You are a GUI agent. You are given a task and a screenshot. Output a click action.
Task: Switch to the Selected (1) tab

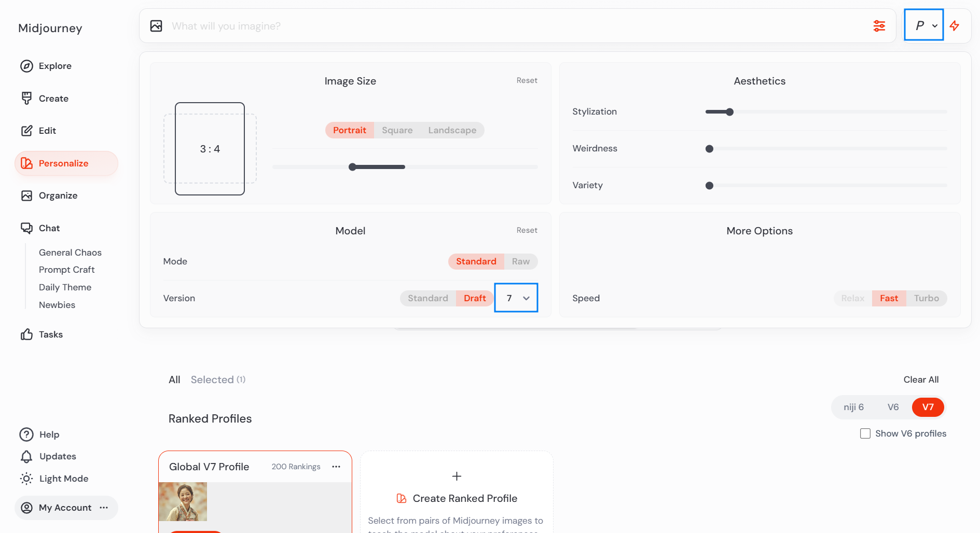218,380
